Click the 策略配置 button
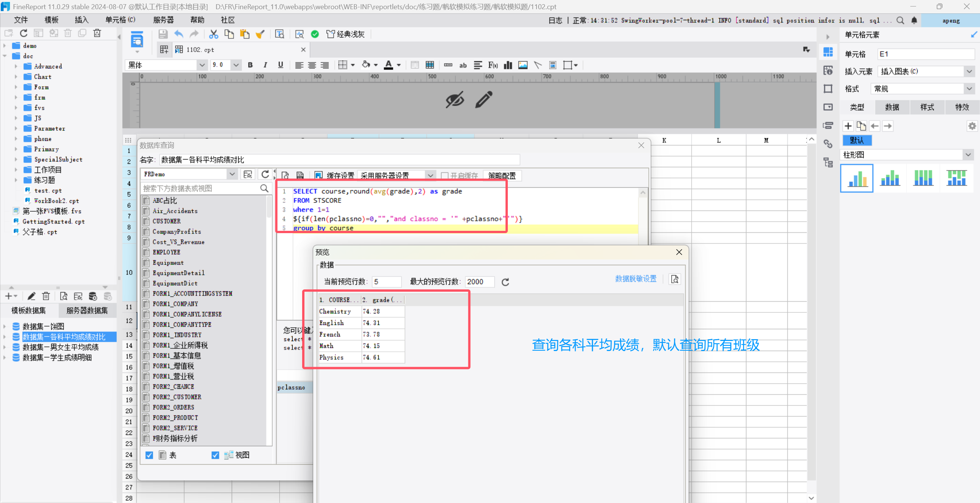The height and width of the screenshot is (503, 980). 501,176
